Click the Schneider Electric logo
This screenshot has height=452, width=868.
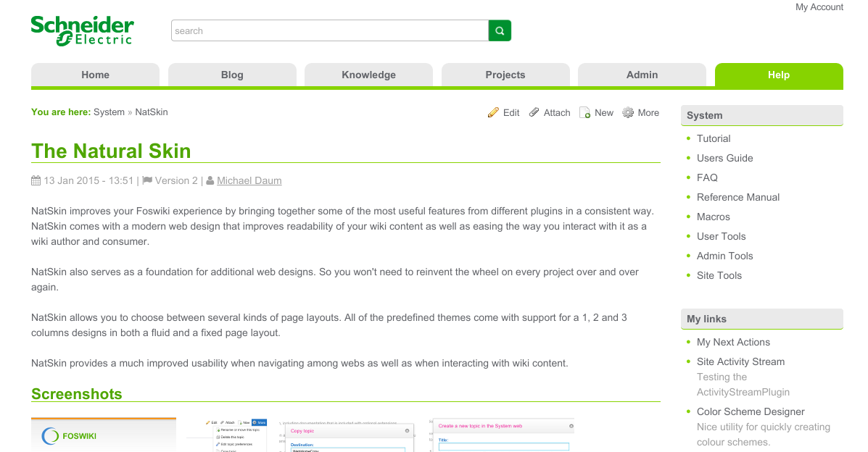click(x=82, y=30)
